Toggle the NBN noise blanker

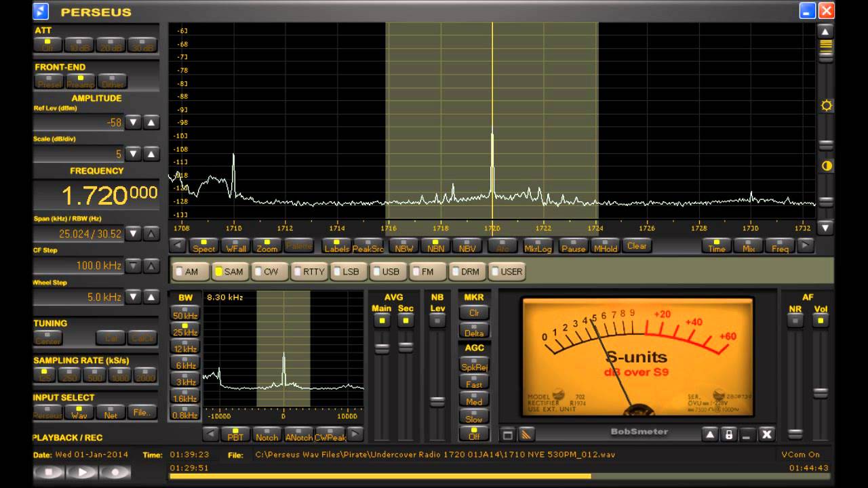[x=436, y=245]
